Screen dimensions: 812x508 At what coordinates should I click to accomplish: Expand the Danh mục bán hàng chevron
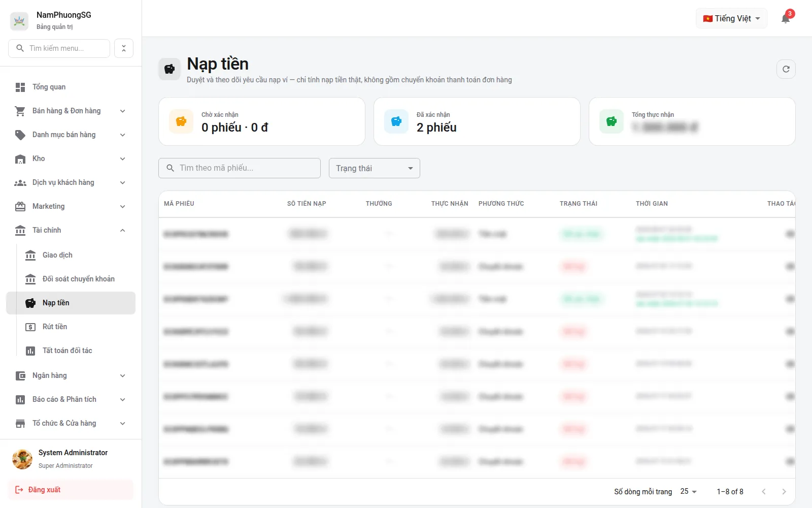123,135
